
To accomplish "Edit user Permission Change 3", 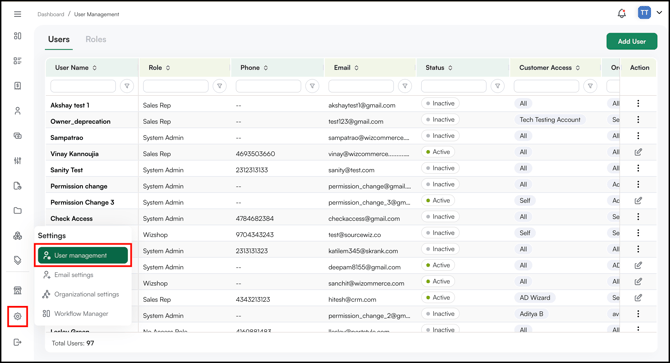I will [638, 201].
